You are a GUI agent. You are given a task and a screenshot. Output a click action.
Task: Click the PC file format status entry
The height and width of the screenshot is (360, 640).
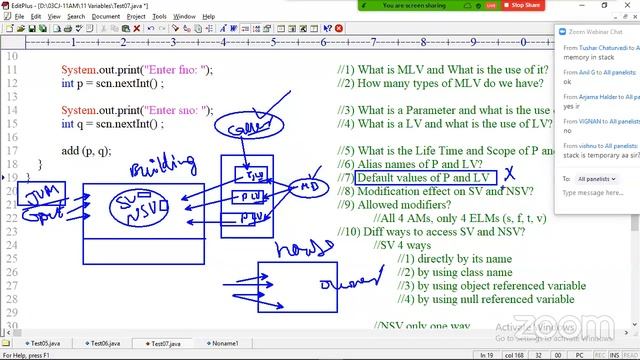tap(579, 356)
